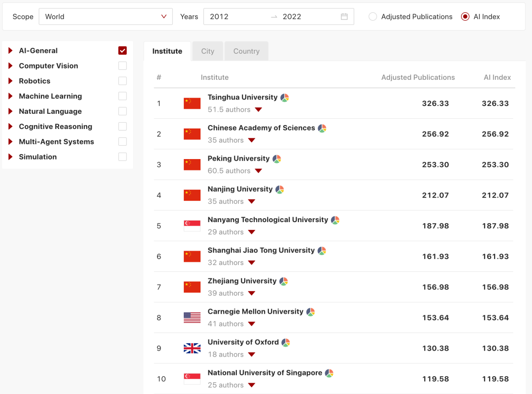This screenshot has width=532, height=394.
Task: Check the Cognitive Reasoning checkbox
Action: point(123,126)
